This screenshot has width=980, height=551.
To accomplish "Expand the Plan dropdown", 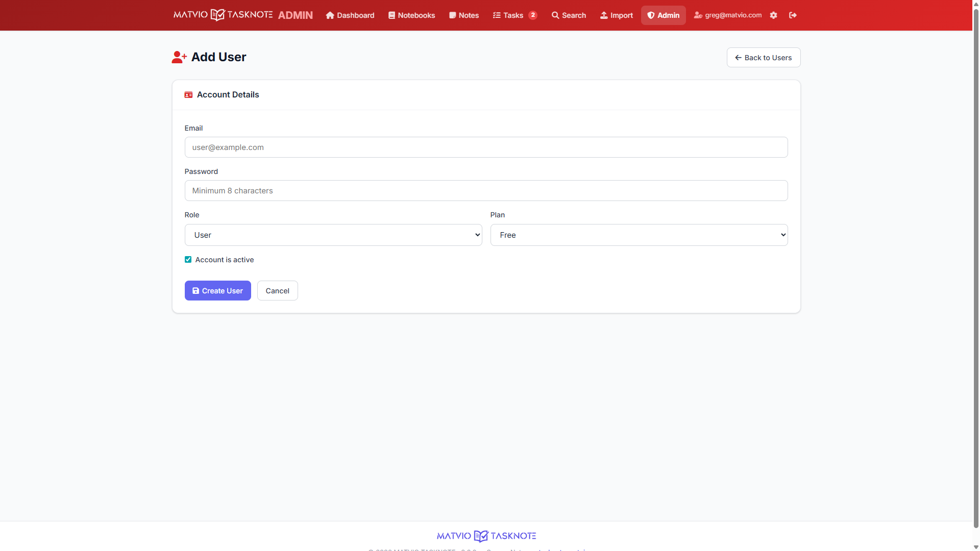I will (x=639, y=235).
